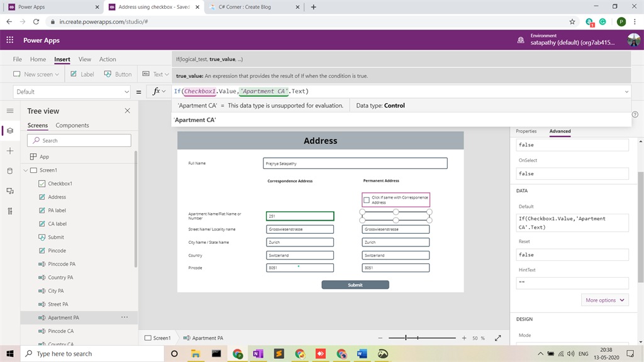Click the environment globe icon
This screenshot has width=644, height=362.
click(x=520, y=40)
